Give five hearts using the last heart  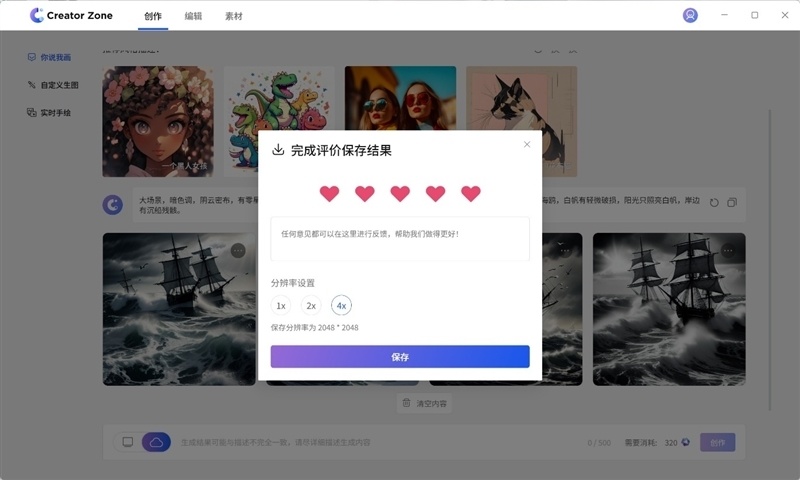(471, 193)
